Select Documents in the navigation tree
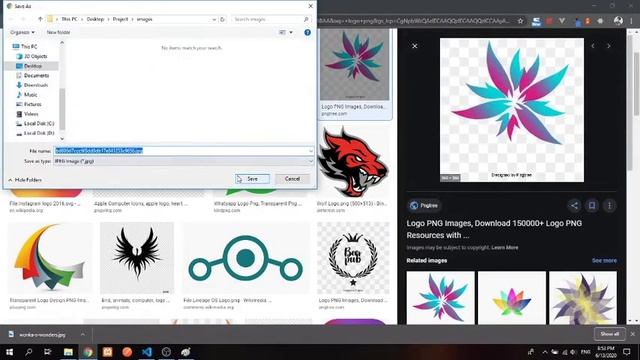This screenshot has height=360, width=640. [36, 76]
